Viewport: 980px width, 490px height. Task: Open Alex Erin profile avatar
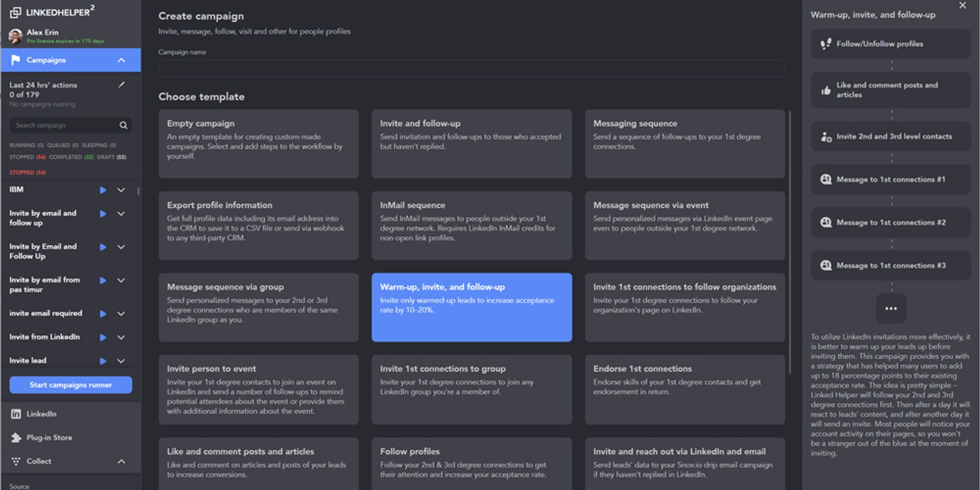(x=16, y=36)
